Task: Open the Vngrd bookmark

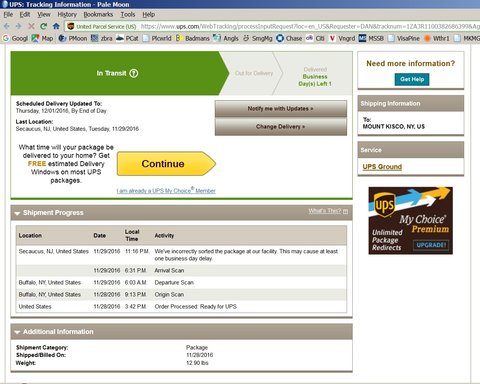Action: (342, 38)
